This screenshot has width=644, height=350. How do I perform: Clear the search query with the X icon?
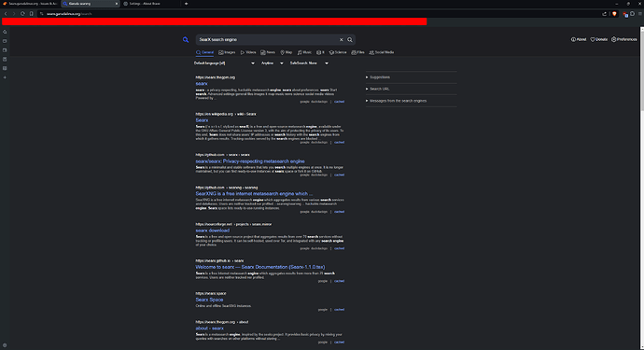[341, 40]
